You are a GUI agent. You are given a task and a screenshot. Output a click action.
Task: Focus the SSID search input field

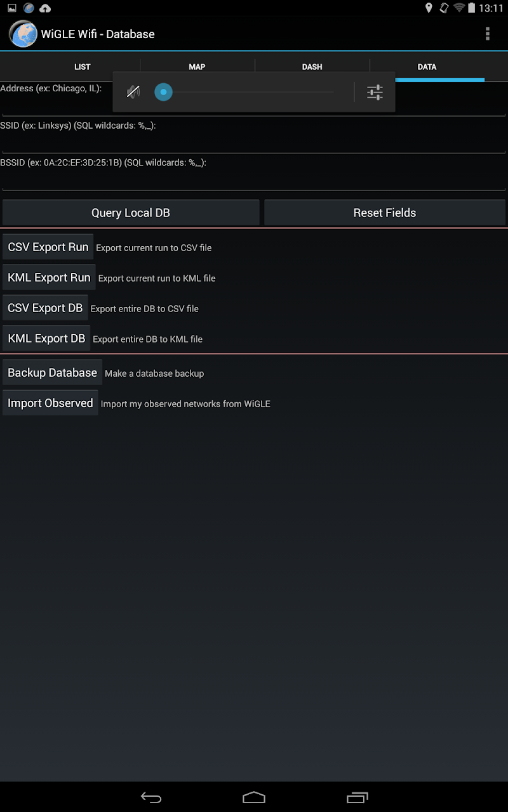pyautogui.click(x=254, y=143)
